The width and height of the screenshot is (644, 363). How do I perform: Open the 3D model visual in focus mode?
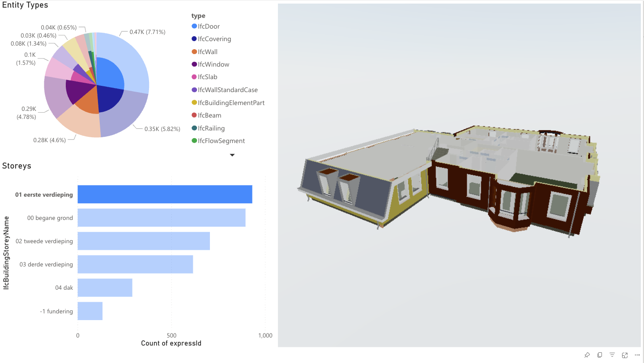624,355
